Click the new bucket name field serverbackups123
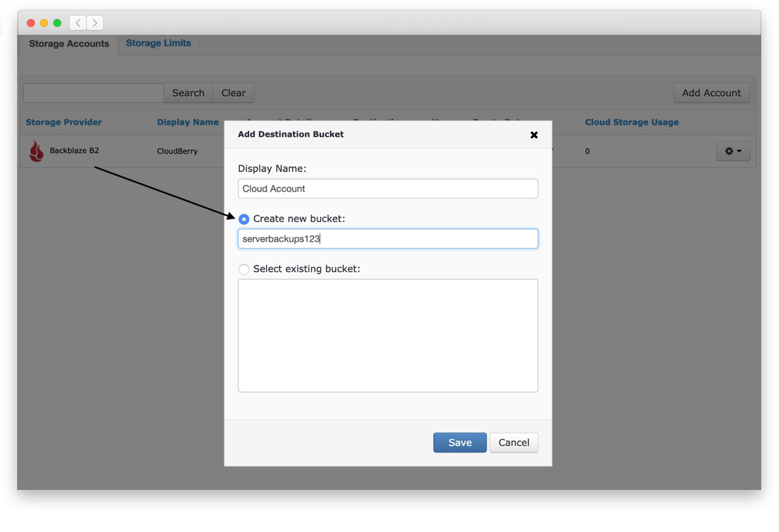 tap(388, 239)
